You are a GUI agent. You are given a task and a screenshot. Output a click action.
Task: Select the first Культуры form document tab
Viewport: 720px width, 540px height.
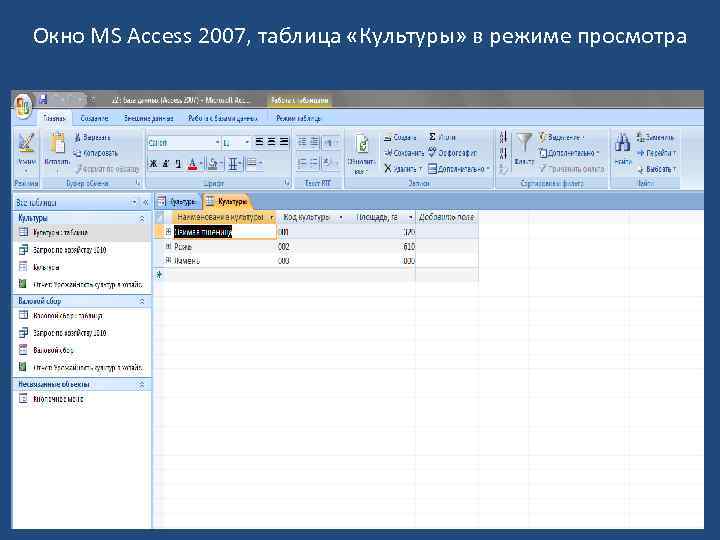tap(177, 202)
